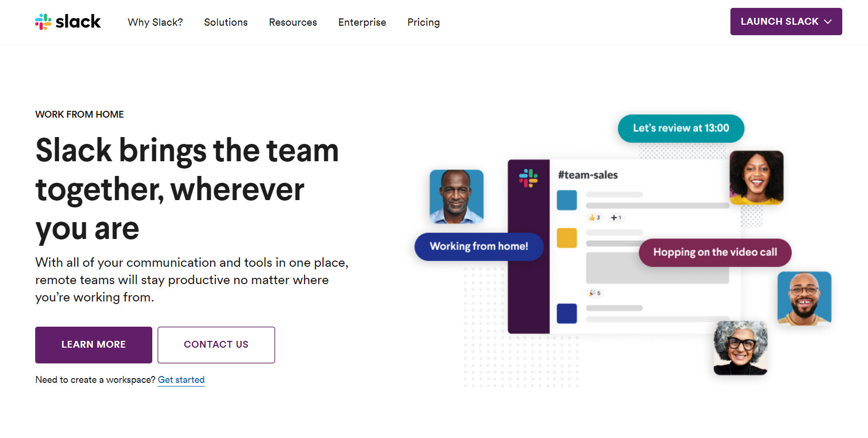Image resolution: width=868 pixels, height=438 pixels.
Task: Click the thumbs-up reaction with count 3
Action: click(595, 217)
